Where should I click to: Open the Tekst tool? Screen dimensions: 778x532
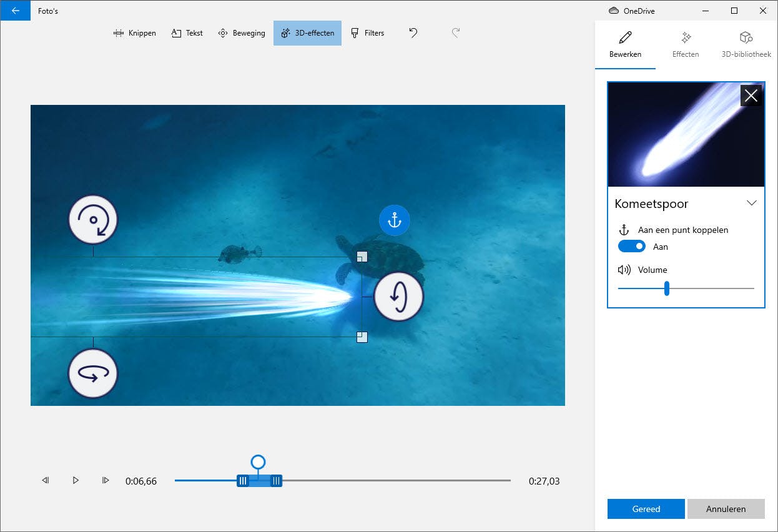coord(187,33)
